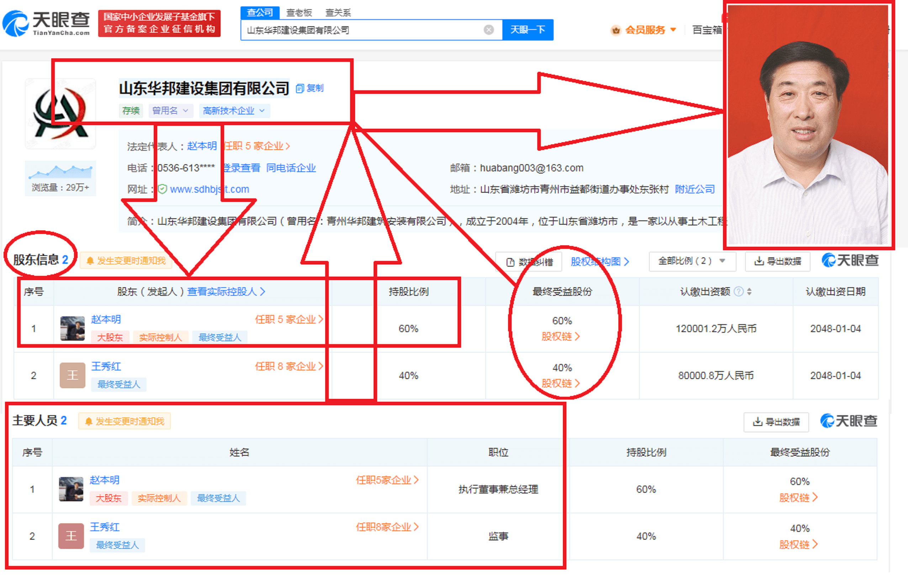Open 任职 5 家企业 in shareholder row 1
Viewport: 908px width, 588px height.
289,319
